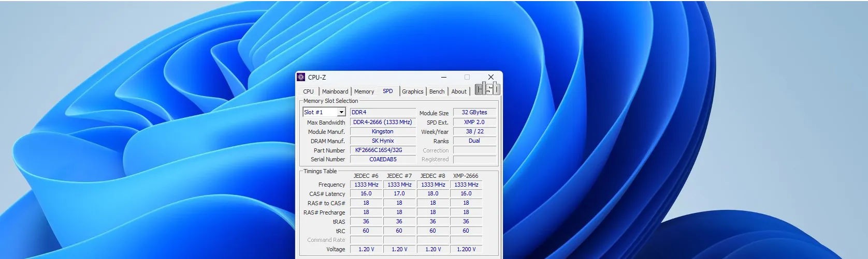Click the XMP-2666 tRC 60 cell
Screen dimensions: 868x259
tap(466, 231)
